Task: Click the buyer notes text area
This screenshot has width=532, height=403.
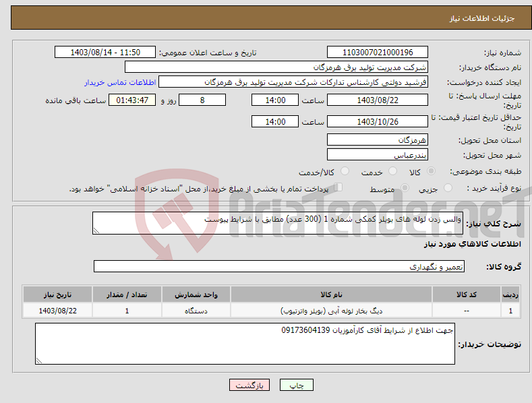Action: click(x=245, y=344)
